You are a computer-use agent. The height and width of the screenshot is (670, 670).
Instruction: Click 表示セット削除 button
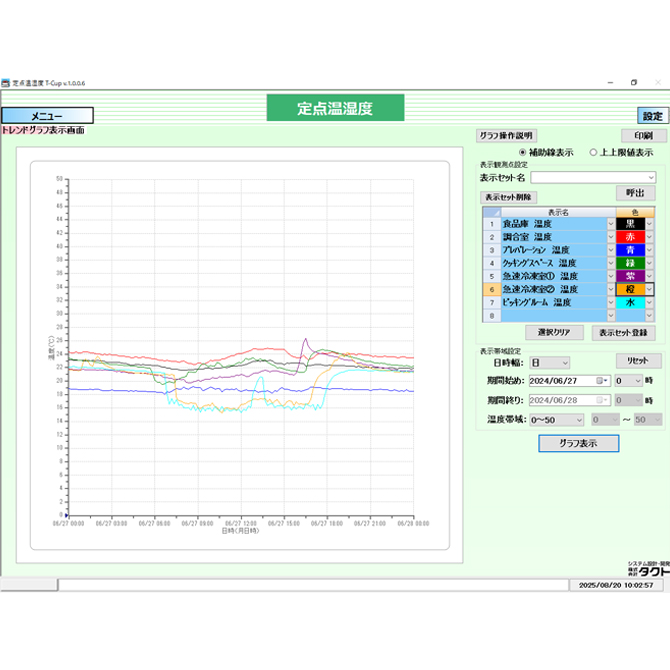pyautogui.click(x=508, y=197)
